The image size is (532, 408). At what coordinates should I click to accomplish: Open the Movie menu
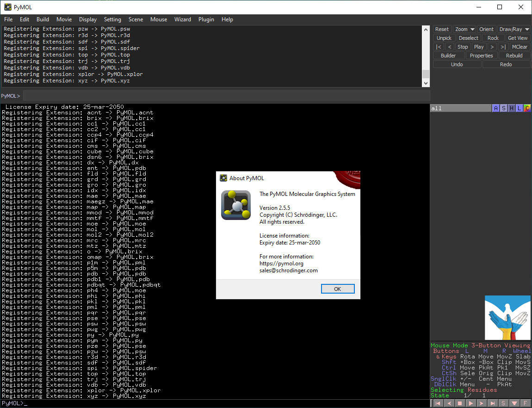64,19
